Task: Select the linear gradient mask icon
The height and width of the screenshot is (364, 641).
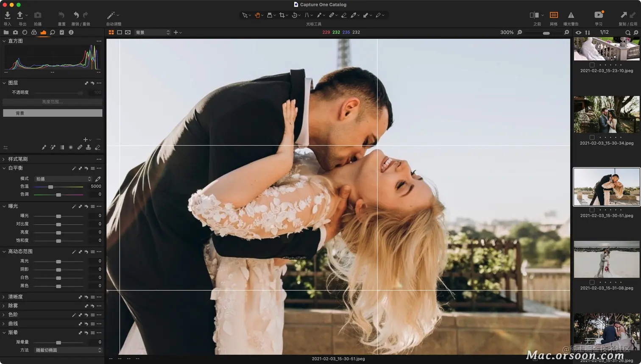Action: click(62, 147)
